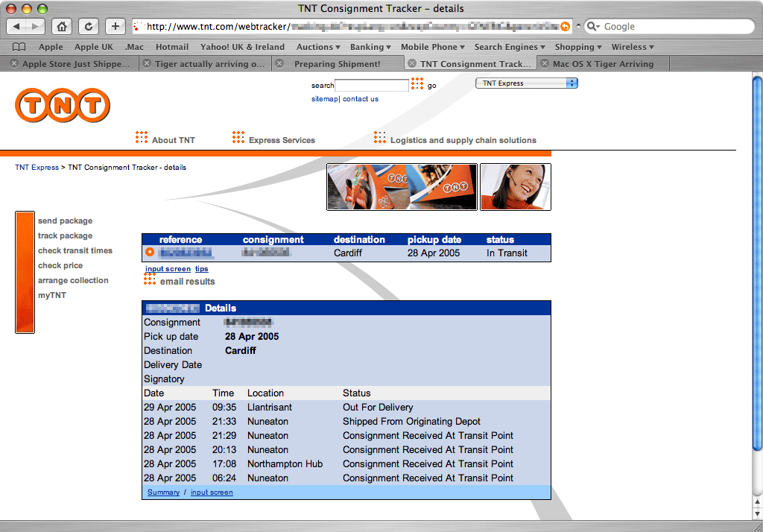Viewport: 763px width, 532px height.
Task: Click the magnifier icon in Google search field
Action: 592,26
